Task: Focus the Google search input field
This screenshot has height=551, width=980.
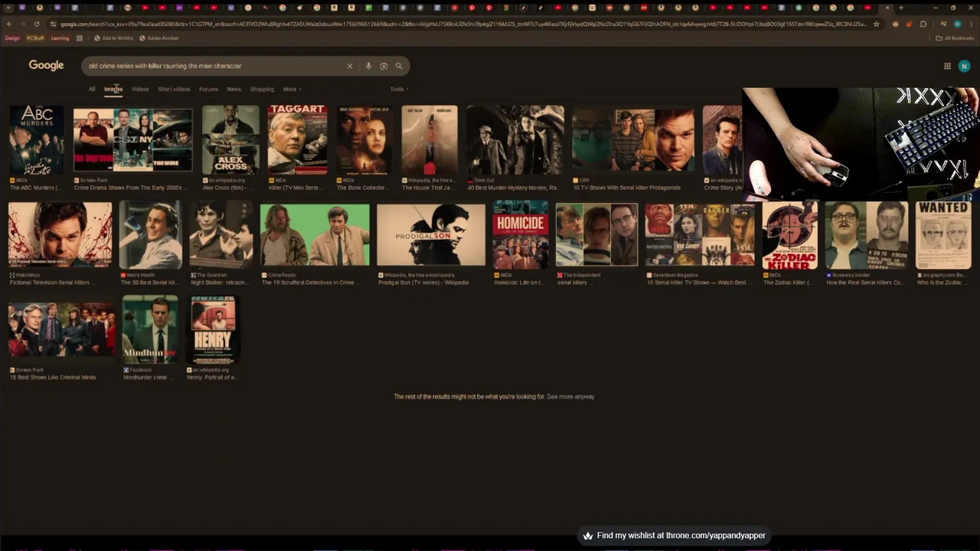Action: coord(214,66)
